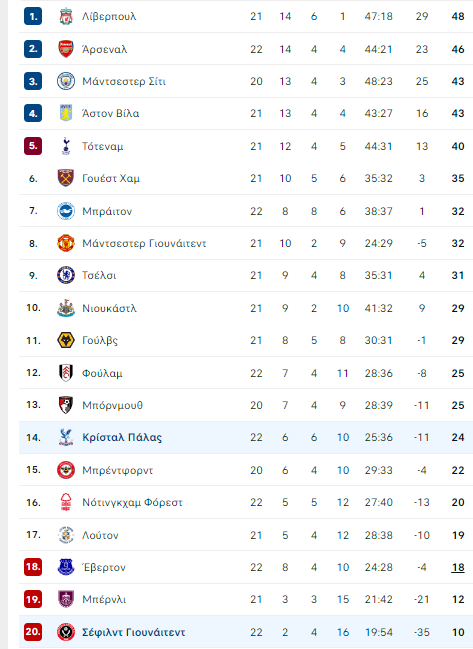
Task: Select the Μπράιτον table row
Action: 246,211
